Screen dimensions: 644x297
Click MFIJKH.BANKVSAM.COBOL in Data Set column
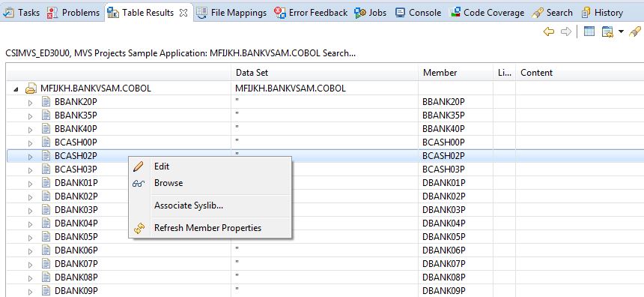[x=291, y=88]
